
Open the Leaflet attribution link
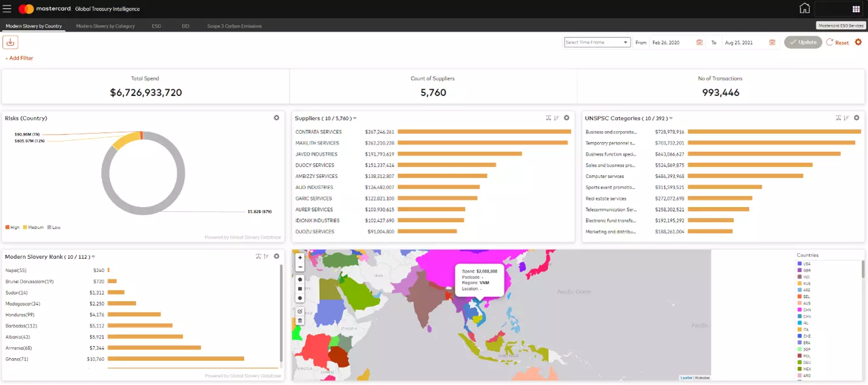[686, 378]
